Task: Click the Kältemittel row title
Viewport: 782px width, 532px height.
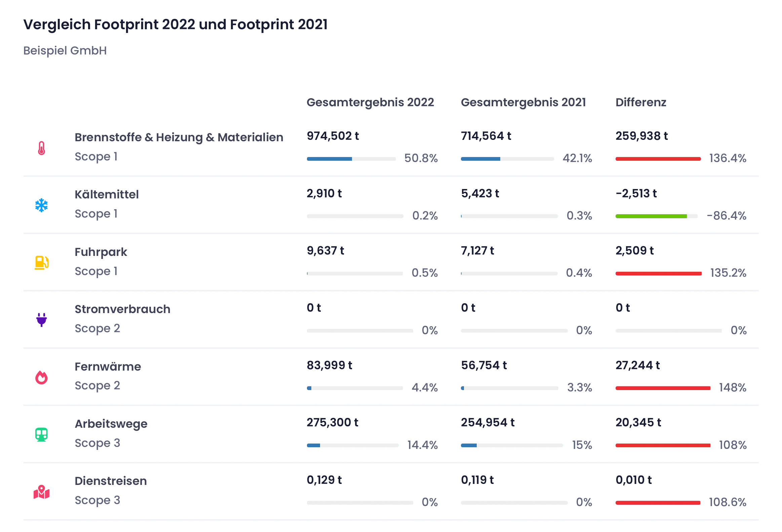Action: coord(106,194)
